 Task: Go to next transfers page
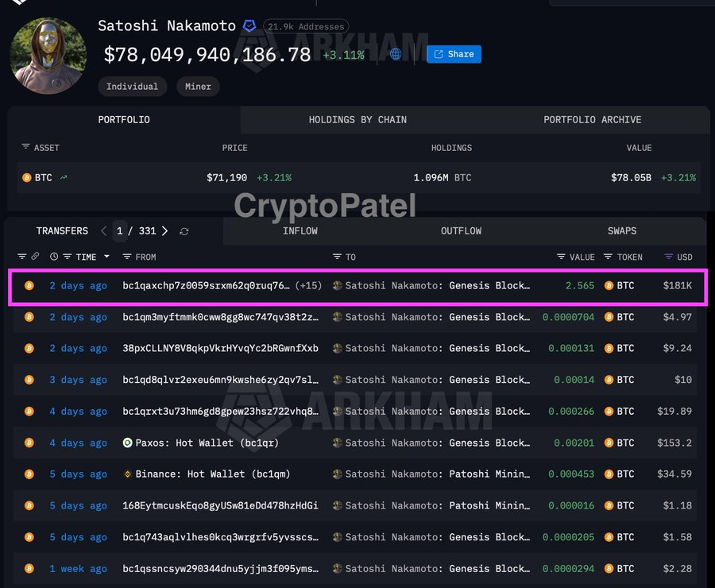[x=165, y=231]
